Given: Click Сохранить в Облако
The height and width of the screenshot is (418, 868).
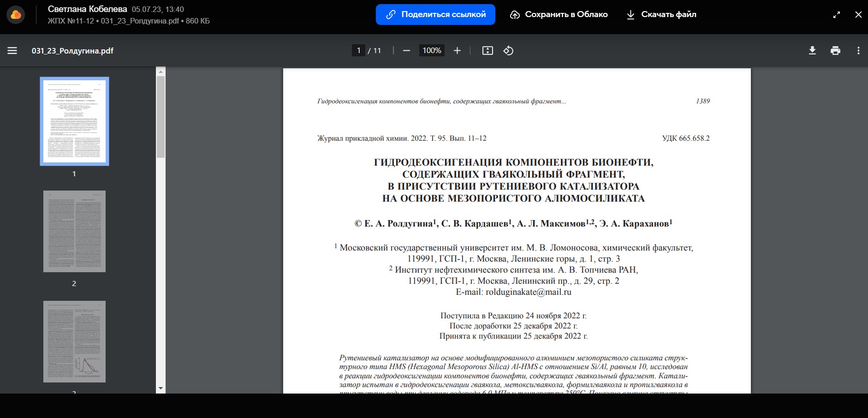Looking at the screenshot, I should [559, 14].
